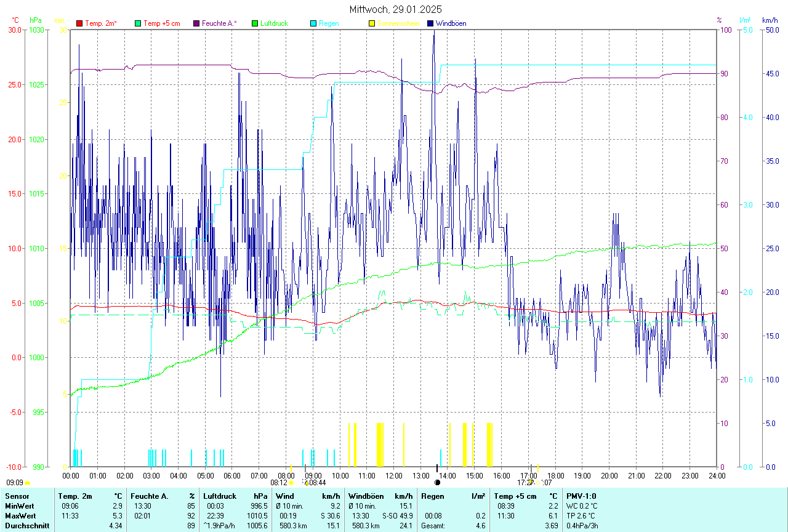Select the dark blue Windböen legend square

tap(430, 23)
